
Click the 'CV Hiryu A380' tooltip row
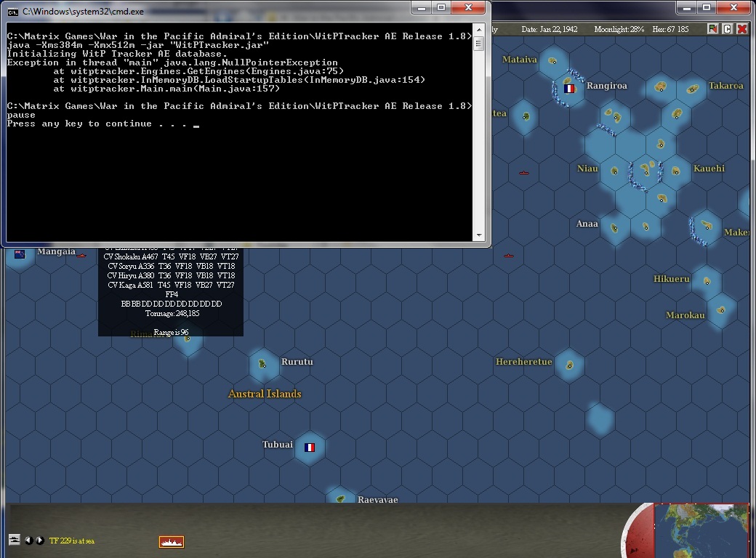pos(171,275)
